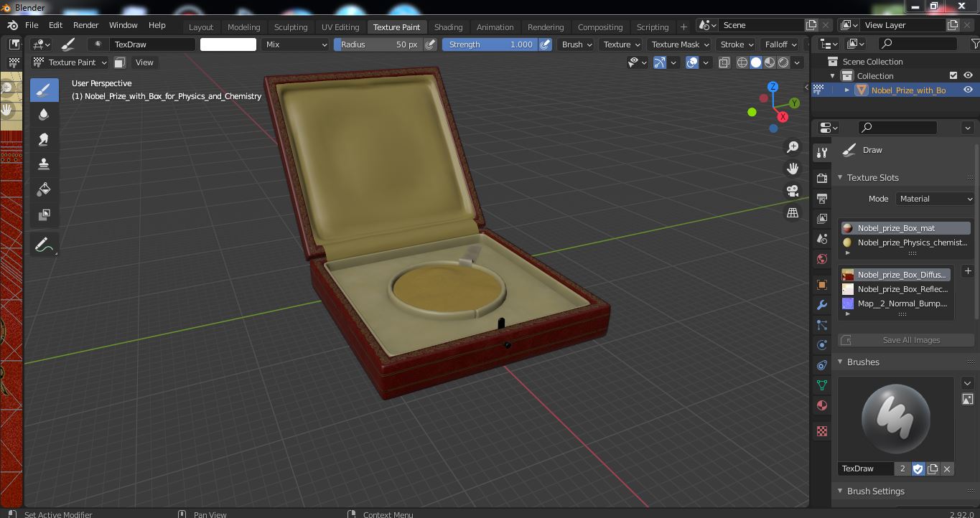Open World properties tab
The height and width of the screenshot is (518, 980).
(x=822, y=258)
